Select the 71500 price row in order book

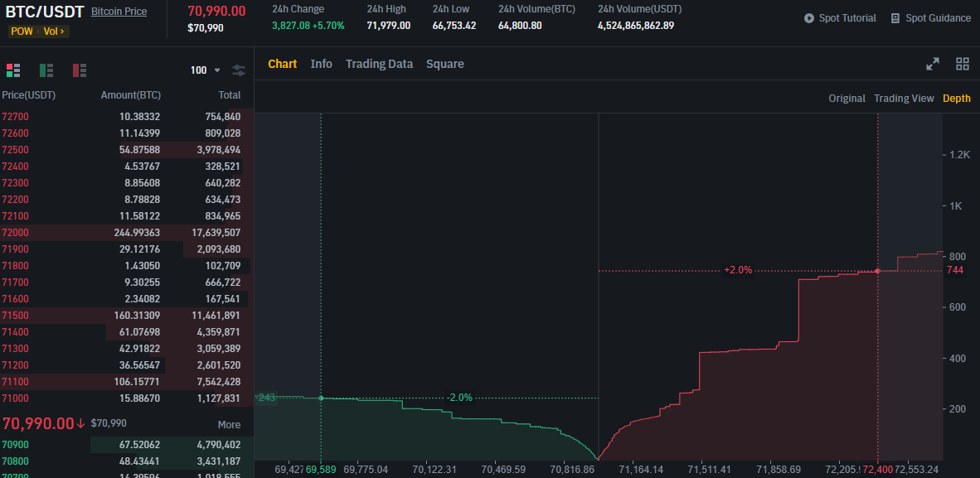coord(124,316)
